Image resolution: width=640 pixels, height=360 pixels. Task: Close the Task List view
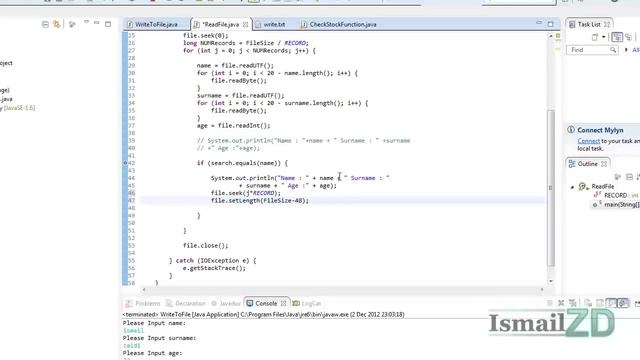607,24
